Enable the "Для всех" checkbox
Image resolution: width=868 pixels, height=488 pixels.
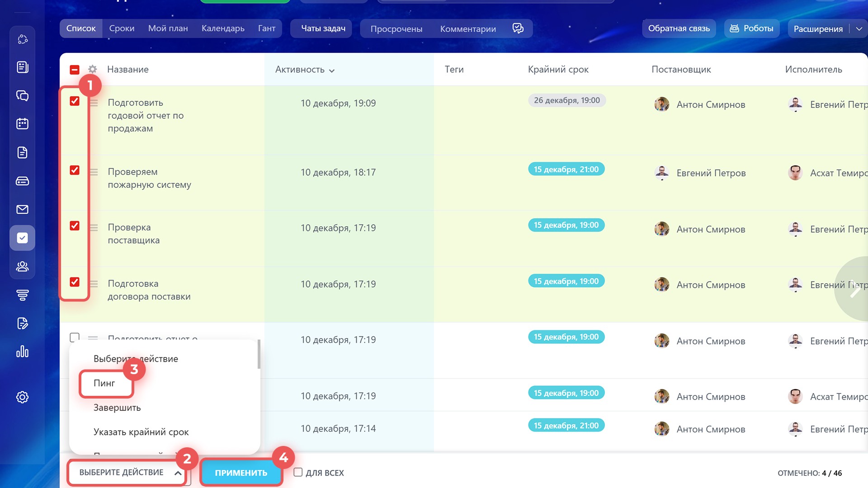pyautogui.click(x=298, y=472)
